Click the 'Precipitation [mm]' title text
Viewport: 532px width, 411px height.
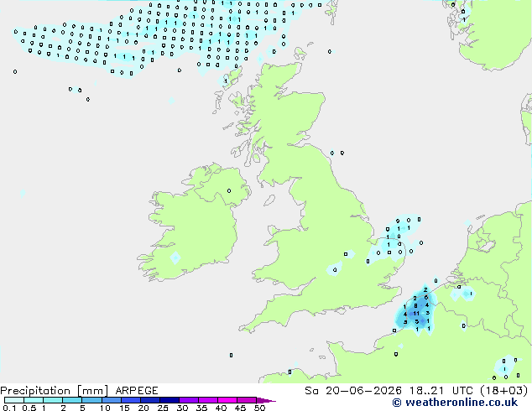[55, 391]
